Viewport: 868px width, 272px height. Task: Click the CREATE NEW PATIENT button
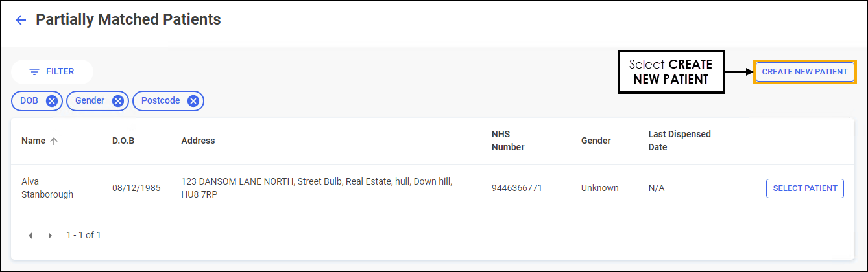tap(804, 72)
